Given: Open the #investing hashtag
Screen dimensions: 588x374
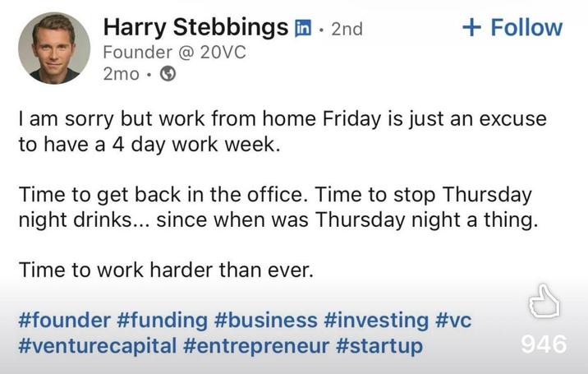Looking at the screenshot, I should click(x=376, y=321).
